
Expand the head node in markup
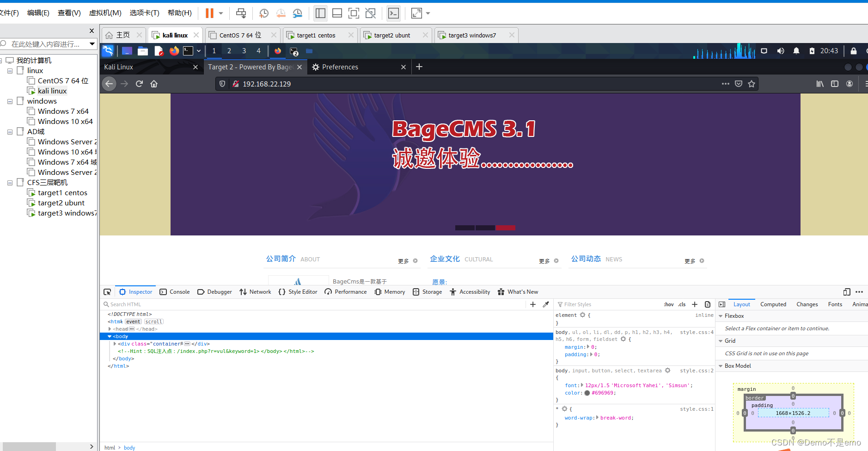tap(110, 329)
